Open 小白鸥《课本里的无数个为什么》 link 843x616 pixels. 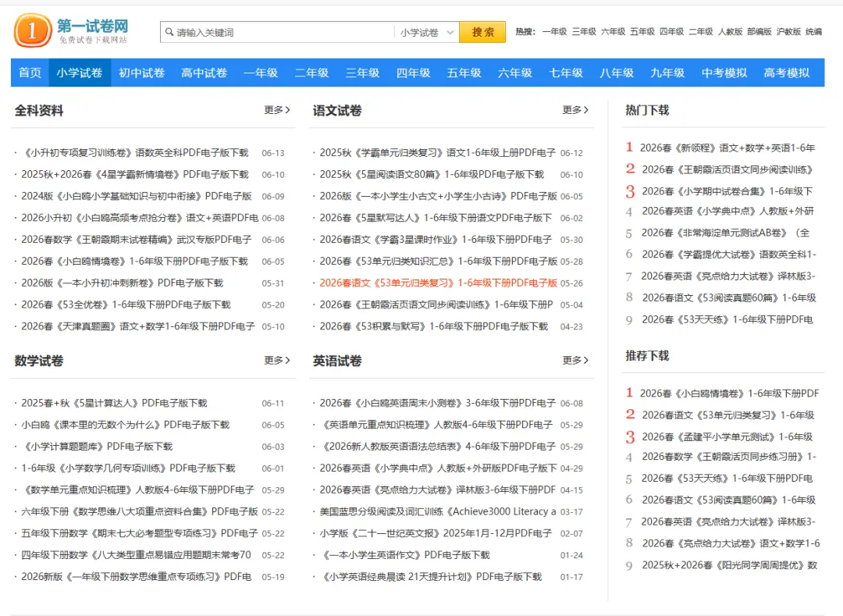coord(125,425)
